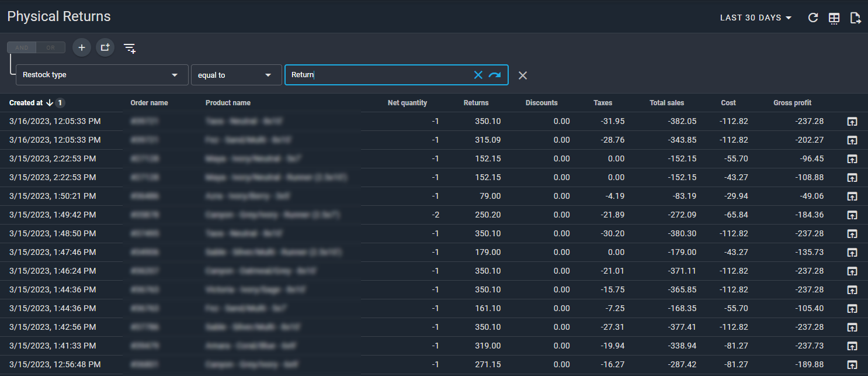This screenshot has width=868, height=376.
Task: Click the filter list add icon
Action: 130,48
